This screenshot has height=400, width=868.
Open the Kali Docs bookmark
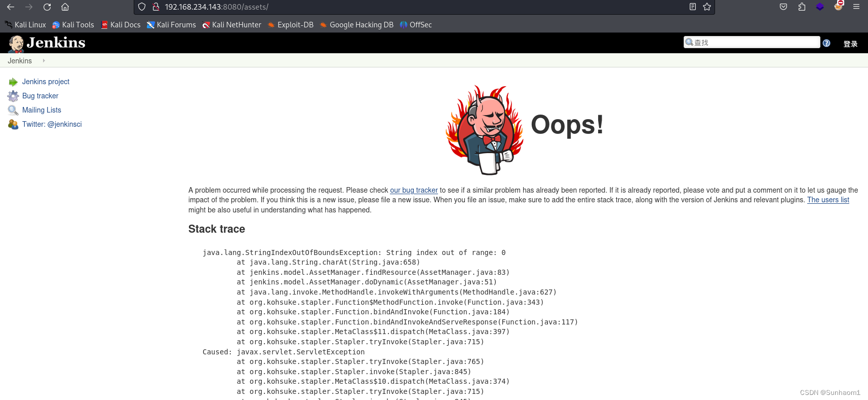121,25
